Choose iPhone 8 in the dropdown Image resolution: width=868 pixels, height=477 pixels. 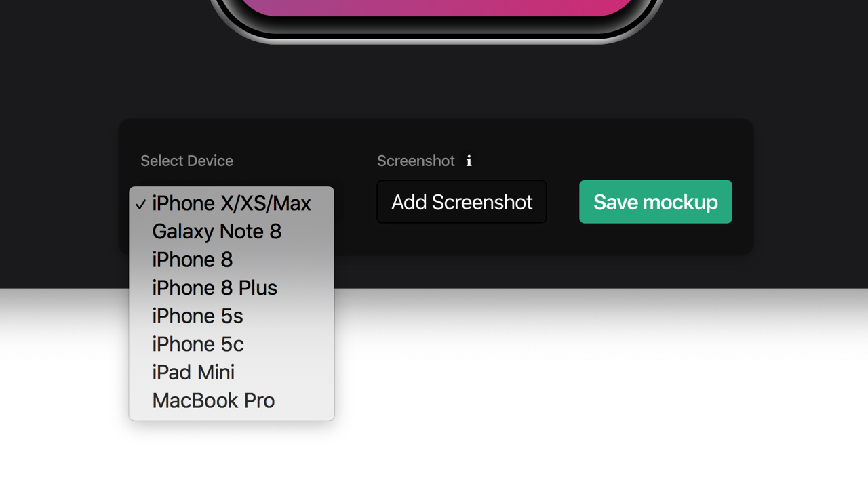[231, 260]
